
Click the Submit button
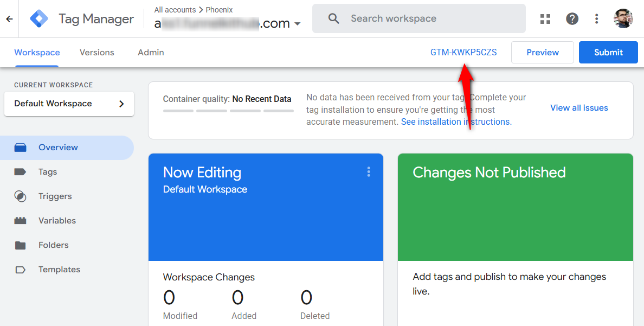click(608, 52)
